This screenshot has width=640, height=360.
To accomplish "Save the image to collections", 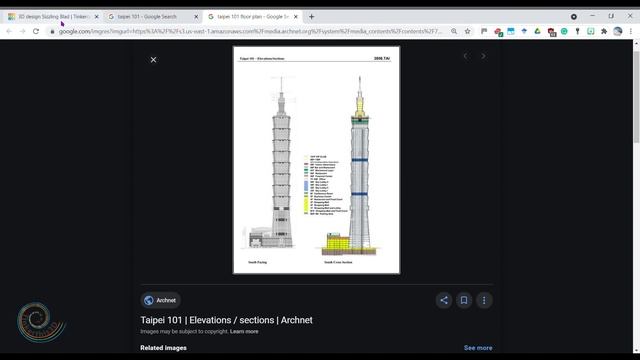I will click(x=464, y=300).
